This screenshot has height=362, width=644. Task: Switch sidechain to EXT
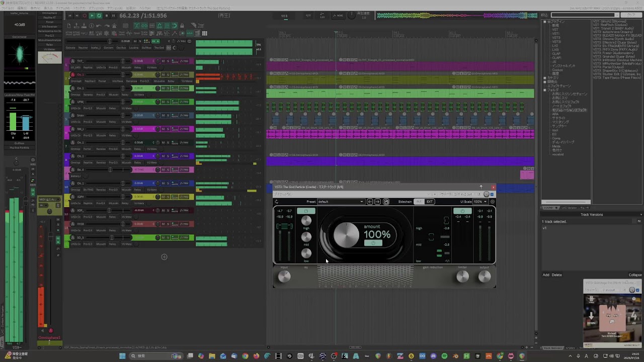429,202
